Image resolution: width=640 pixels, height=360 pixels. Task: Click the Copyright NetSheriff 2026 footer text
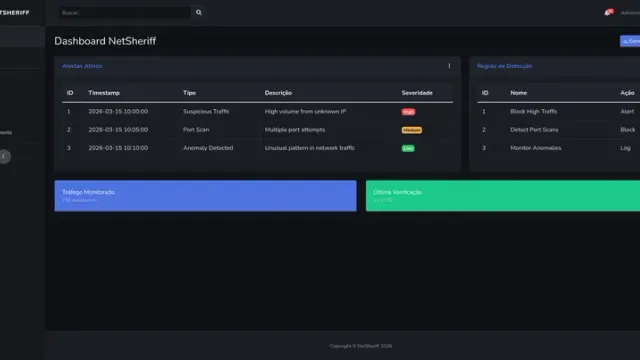click(361, 346)
